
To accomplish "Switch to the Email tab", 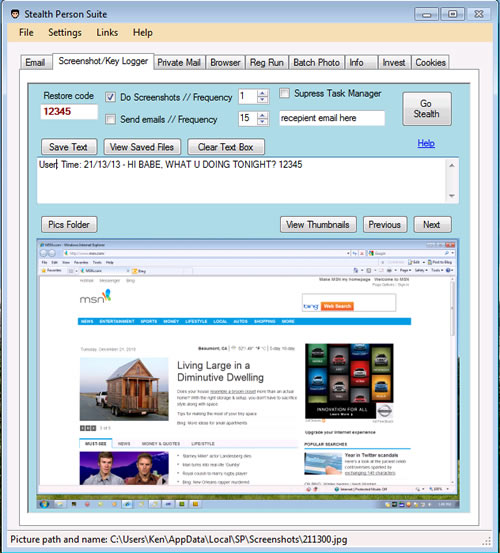I will pyautogui.click(x=35, y=62).
